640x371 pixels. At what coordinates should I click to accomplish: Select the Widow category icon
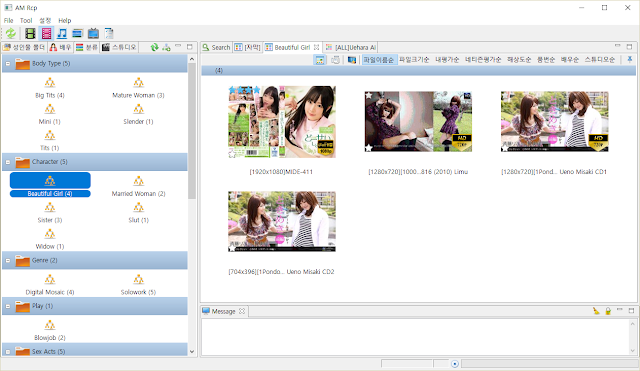pyautogui.click(x=50, y=234)
